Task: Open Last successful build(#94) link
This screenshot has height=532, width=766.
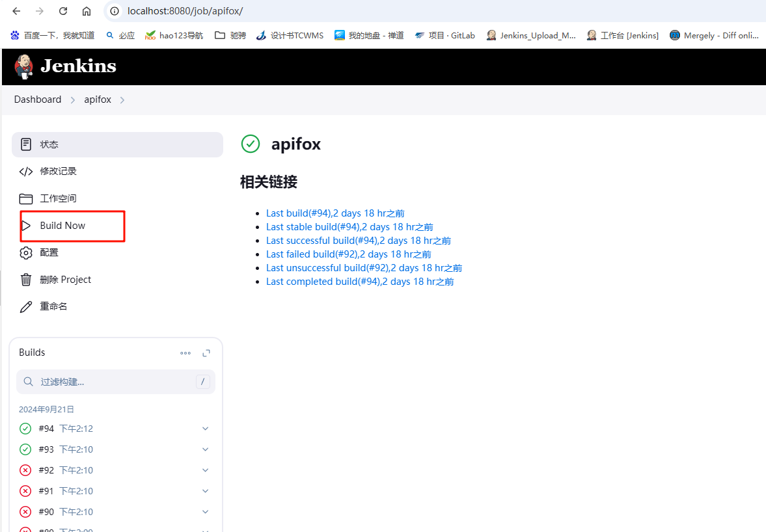Action: pos(359,241)
